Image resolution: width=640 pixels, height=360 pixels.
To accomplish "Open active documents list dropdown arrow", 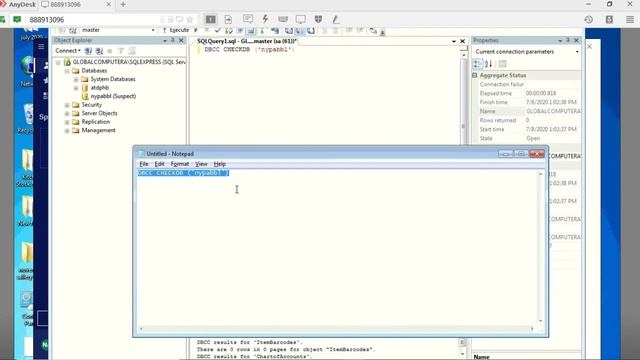I will [454, 41].
